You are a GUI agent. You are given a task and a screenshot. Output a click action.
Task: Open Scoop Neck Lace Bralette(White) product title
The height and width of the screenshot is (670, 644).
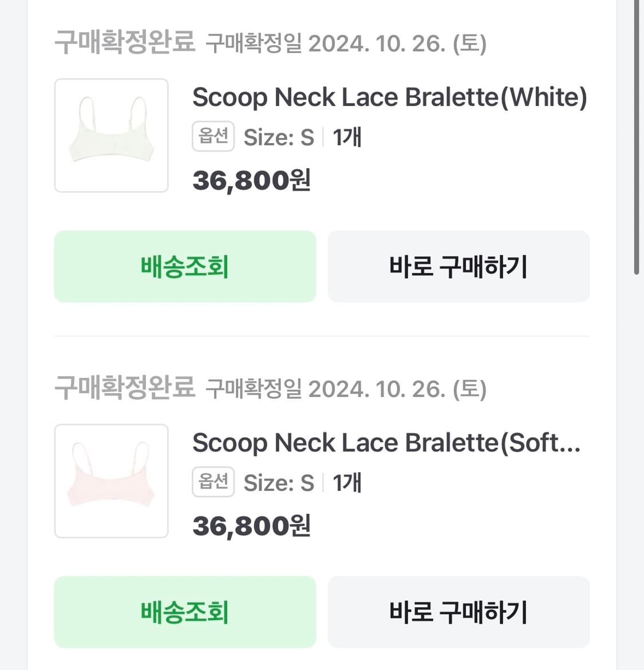tap(389, 97)
